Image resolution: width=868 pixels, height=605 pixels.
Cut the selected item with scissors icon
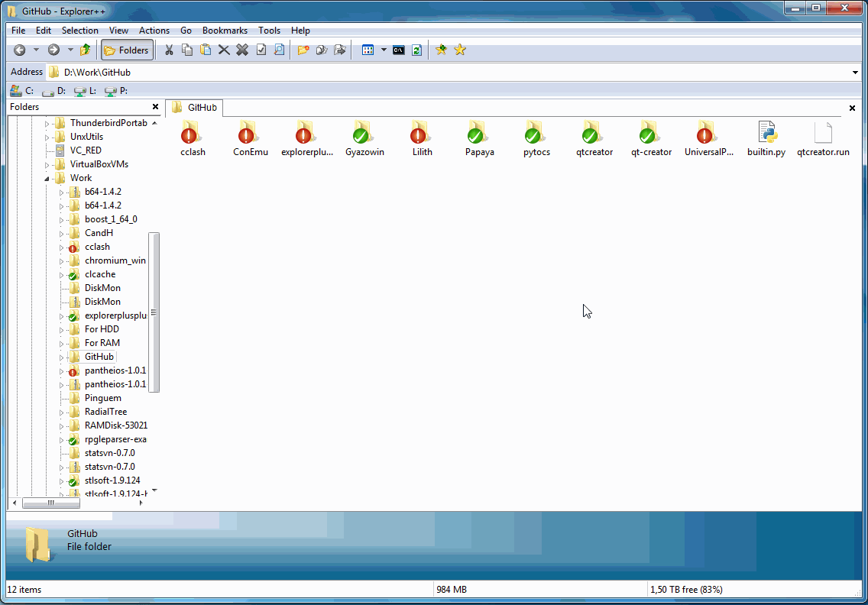tap(169, 50)
